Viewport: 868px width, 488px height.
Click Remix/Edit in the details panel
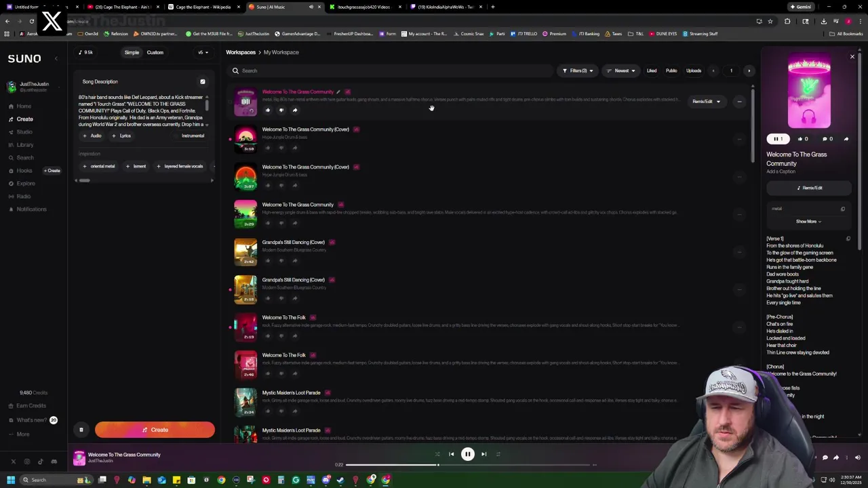pos(809,188)
